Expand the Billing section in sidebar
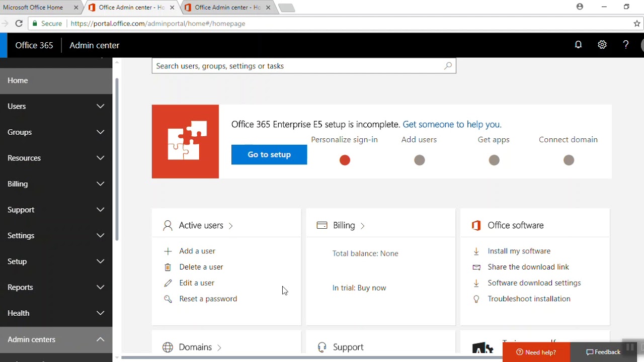Screen dimensions: 644x362 pyautogui.click(x=56, y=184)
